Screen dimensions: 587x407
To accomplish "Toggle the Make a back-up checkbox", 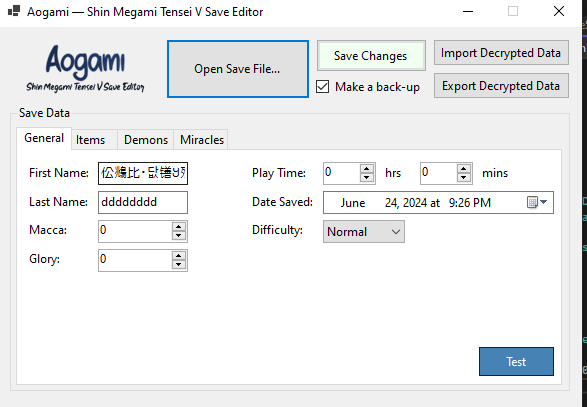I will [x=322, y=87].
